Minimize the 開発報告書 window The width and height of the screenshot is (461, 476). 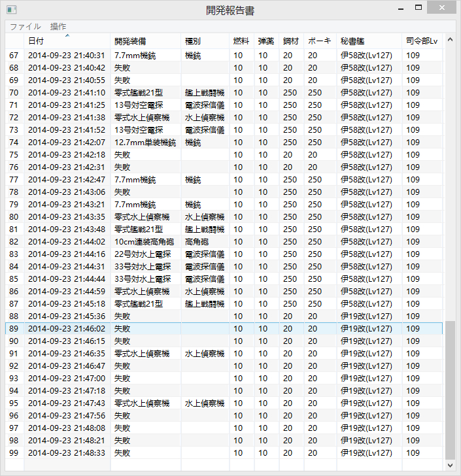click(401, 8)
